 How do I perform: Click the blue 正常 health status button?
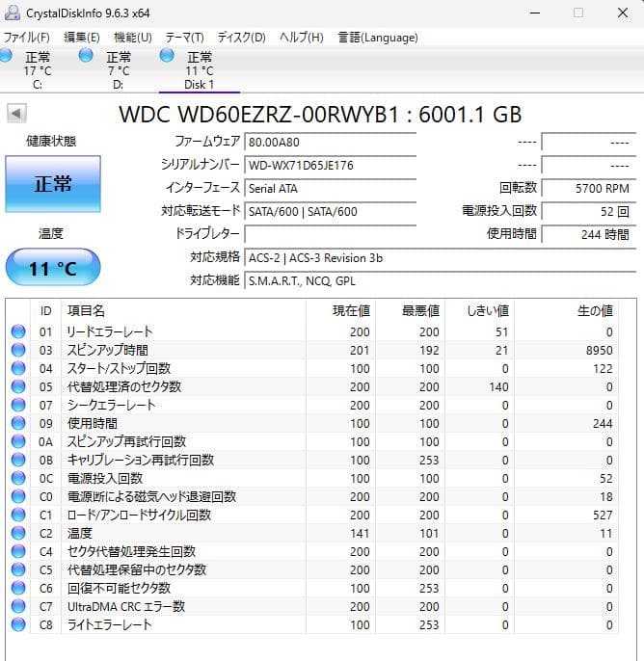point(53,184)
